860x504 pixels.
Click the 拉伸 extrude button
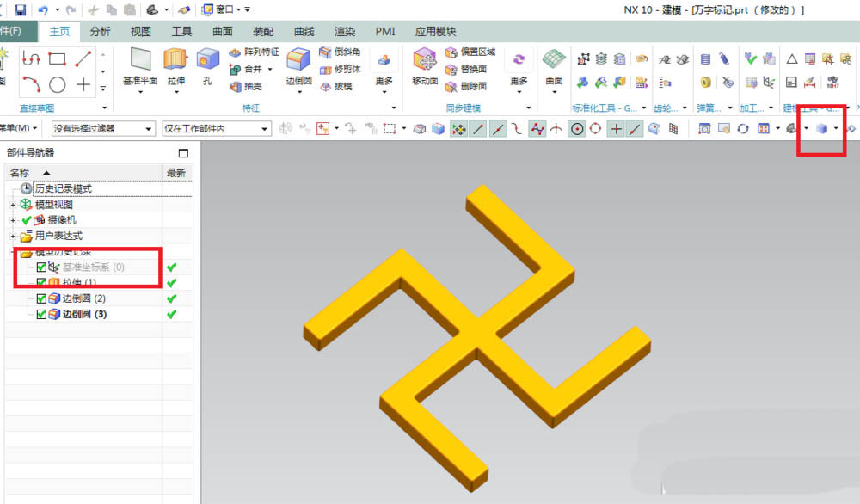pos(176,71)
